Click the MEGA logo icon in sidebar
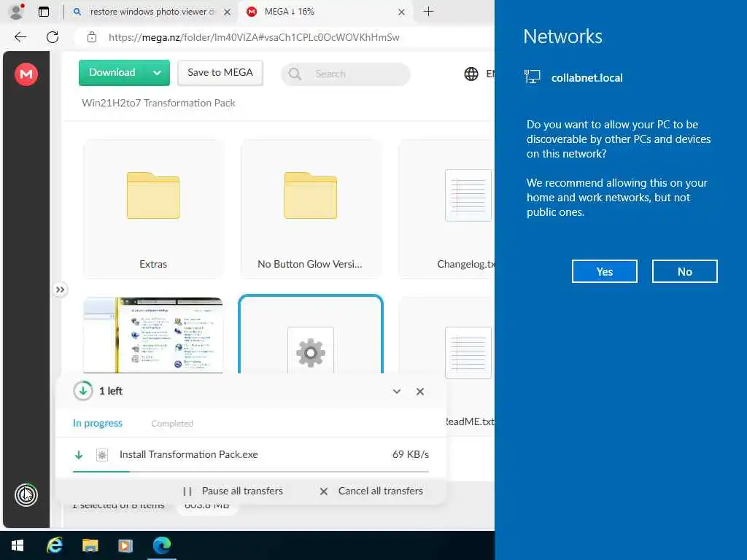This screenshot has width=747, height=560. click(26, 74)
